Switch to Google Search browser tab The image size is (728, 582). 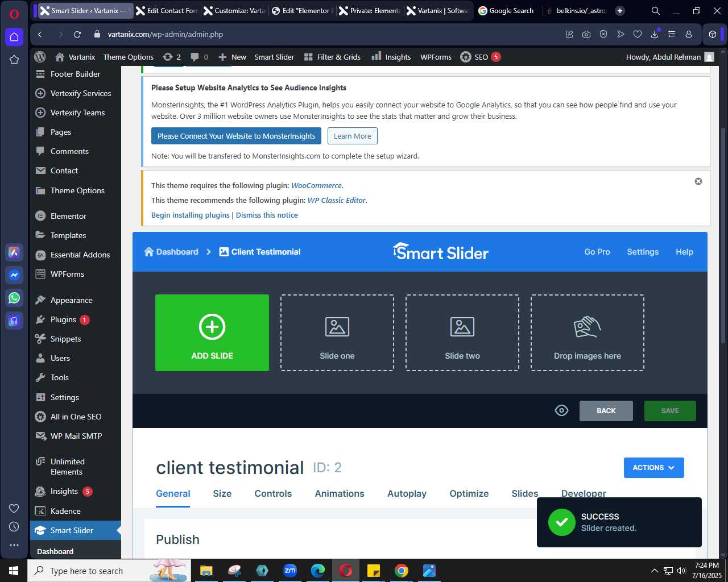[506, 11]
